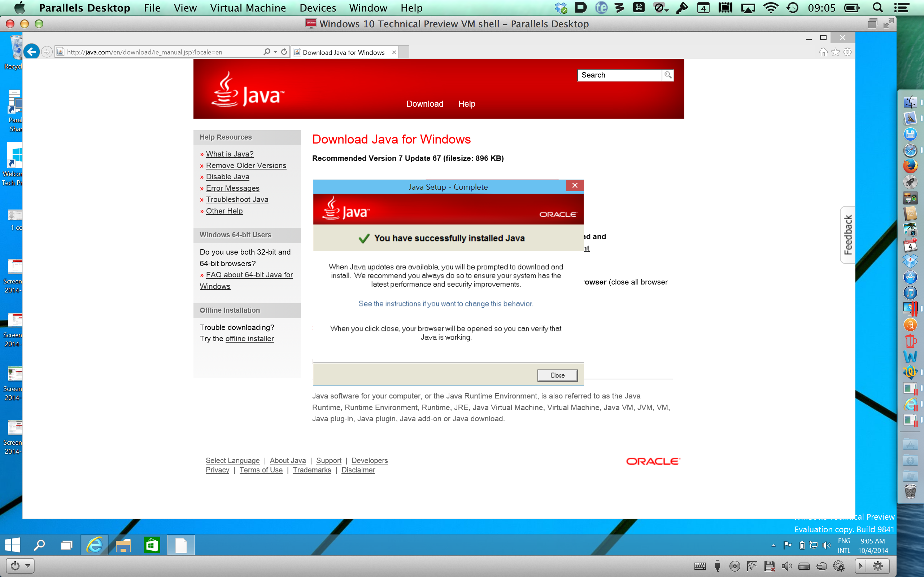Click the Java site search magnifier icon
Screen dimensions: 924x577
pos(668,75)
